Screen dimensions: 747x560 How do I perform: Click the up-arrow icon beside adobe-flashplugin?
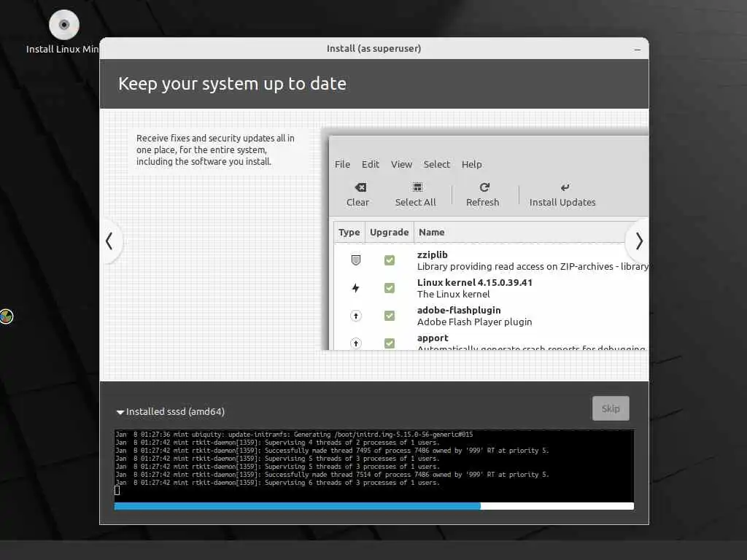(356, 316)
